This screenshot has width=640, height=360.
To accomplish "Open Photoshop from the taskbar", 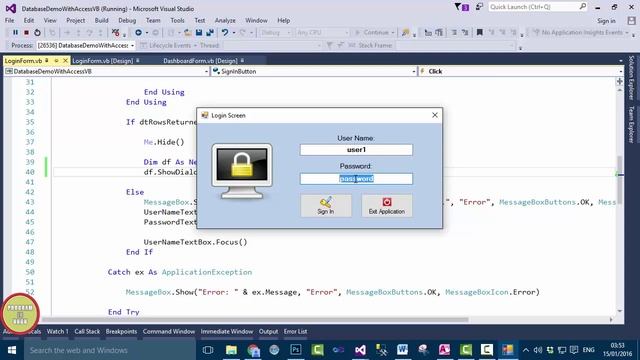I will pyautogui.click(x=296, y=350).
